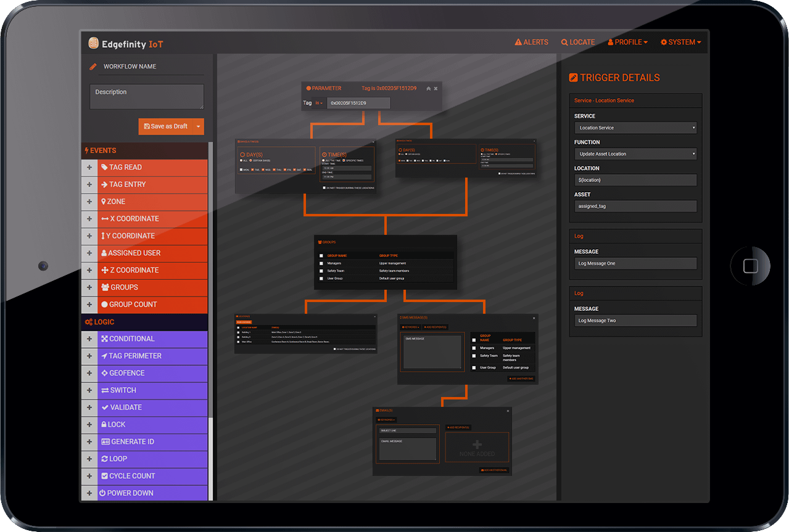This screenshot has height=532, width=789.
Task: Click the Save as Draft button
Action: tap(165, 126)
